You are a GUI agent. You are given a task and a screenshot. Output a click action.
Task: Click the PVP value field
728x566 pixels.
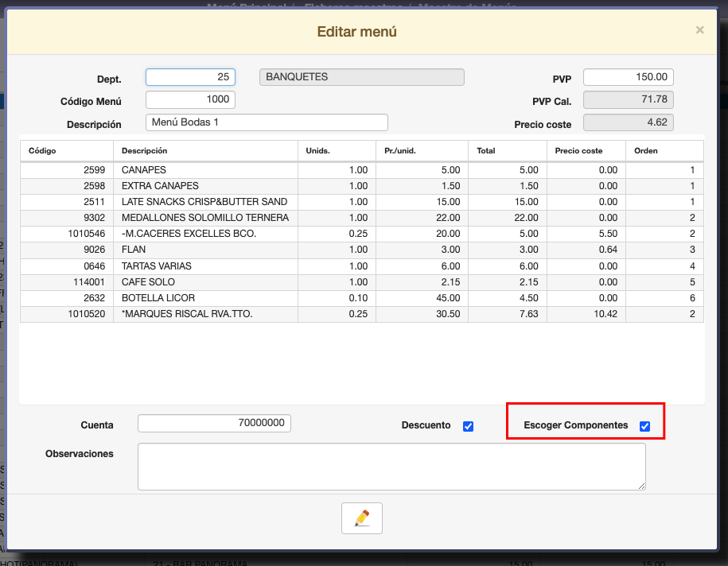coord(628,77)
